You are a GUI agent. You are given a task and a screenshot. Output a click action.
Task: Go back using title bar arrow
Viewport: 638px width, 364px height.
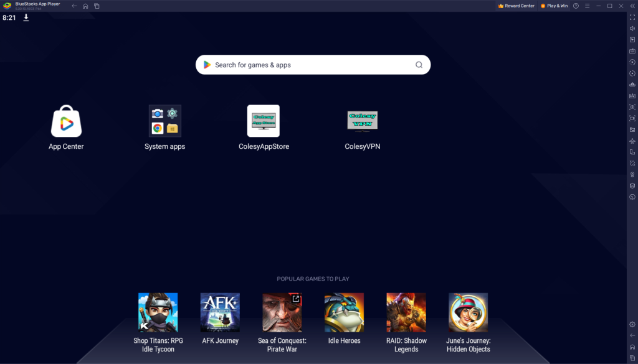(x=74, y=6)
